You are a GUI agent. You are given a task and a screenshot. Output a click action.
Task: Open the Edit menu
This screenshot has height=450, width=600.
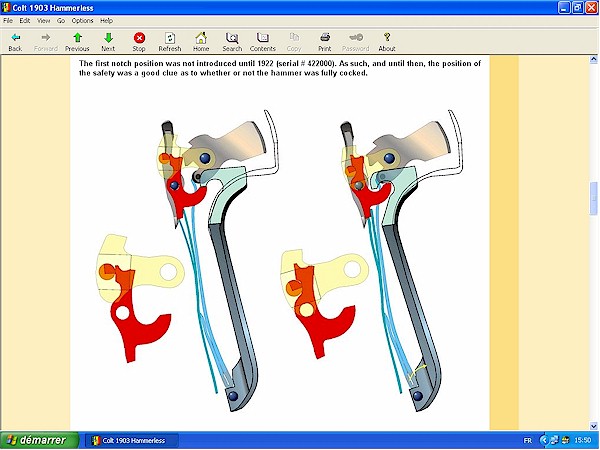25,21
